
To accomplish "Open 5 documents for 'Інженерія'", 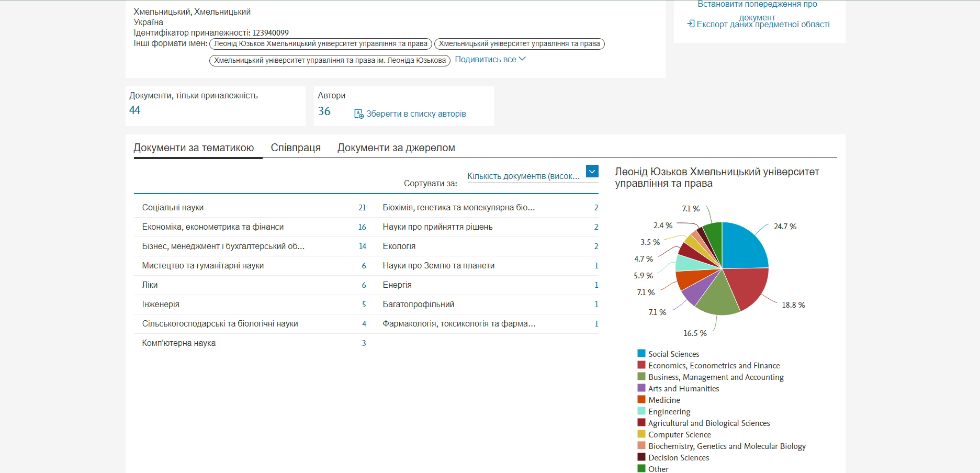I will tap(364, 304).
